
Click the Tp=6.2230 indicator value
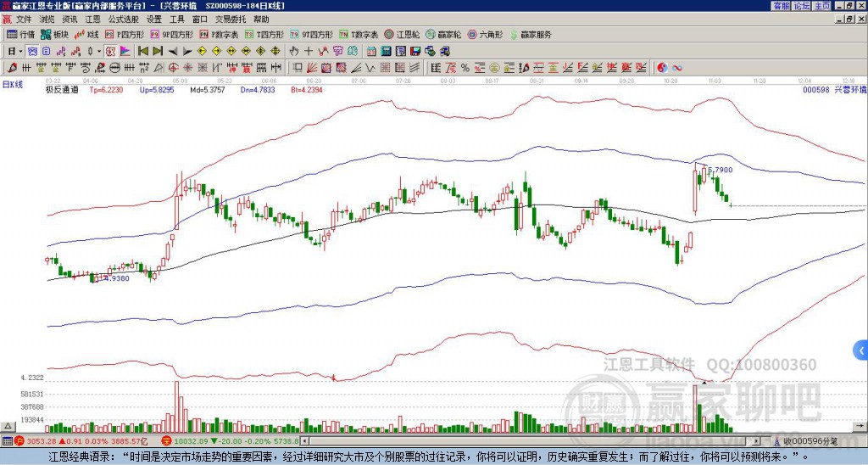point(106,89)
